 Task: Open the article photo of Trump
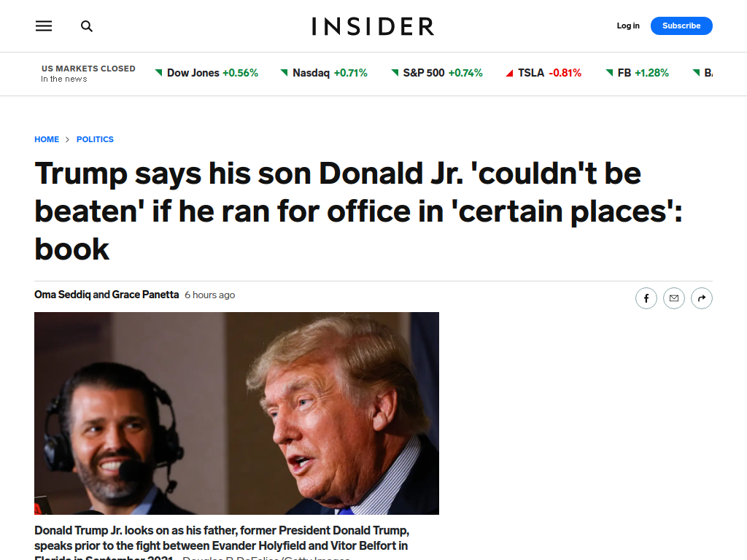[236, 413]
